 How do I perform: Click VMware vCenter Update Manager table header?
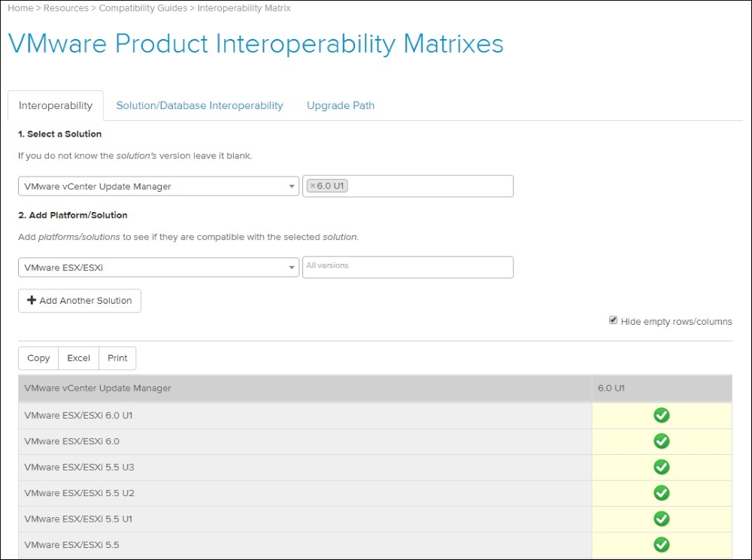[x=305, y=389]
